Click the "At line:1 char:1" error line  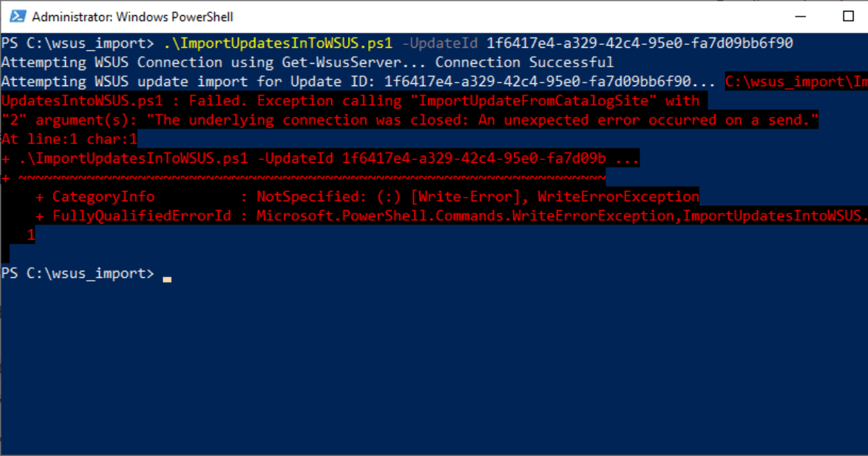click(x=69, y=140)
